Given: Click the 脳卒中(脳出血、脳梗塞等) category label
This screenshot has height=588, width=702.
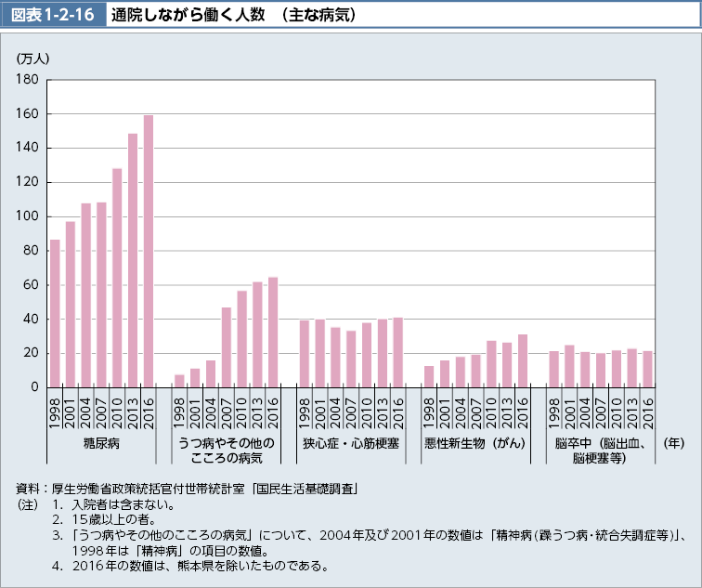Looking at the screenshot, I should [x=601, y=450].
